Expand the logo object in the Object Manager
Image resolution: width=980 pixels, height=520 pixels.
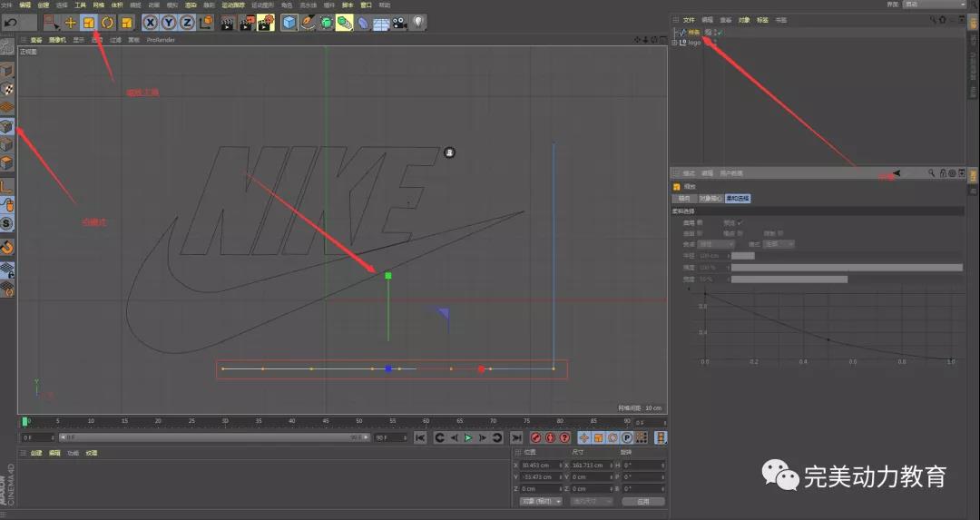click(674, 43)
